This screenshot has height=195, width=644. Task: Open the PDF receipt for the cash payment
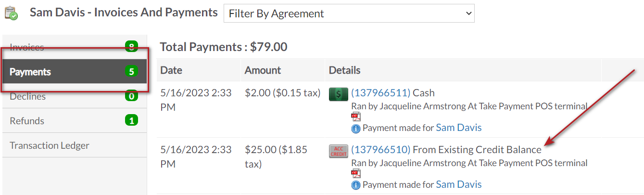(x=356, y=117)
